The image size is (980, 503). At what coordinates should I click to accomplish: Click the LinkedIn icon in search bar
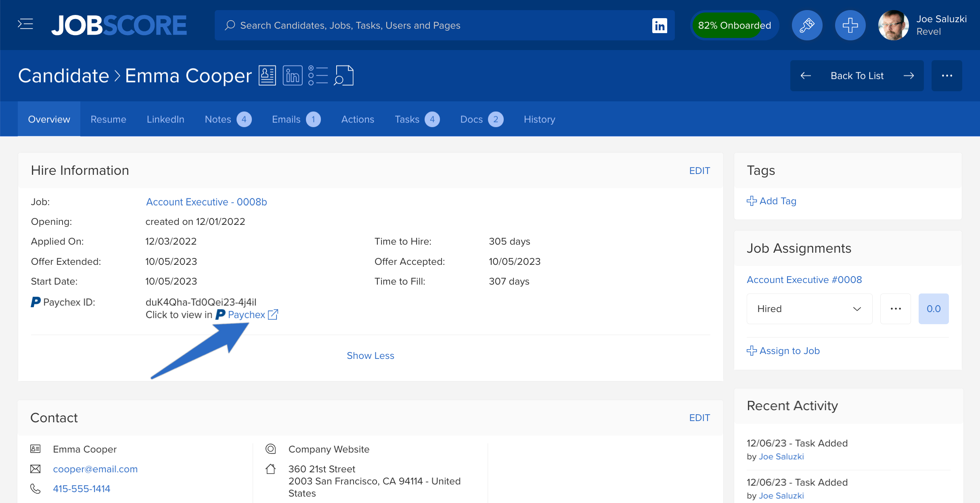point(660,25)
